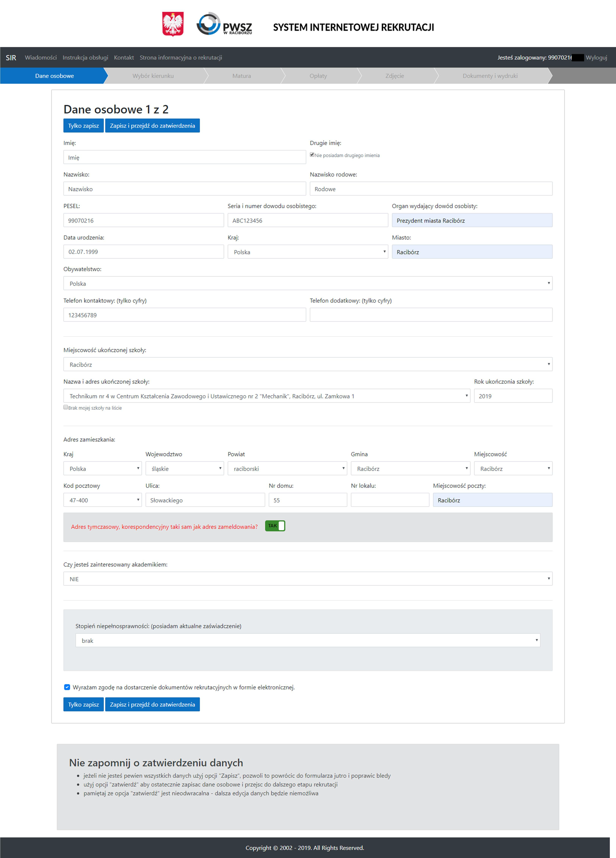Click bottom 'Tylko zapisz' button

pos(84,704)
